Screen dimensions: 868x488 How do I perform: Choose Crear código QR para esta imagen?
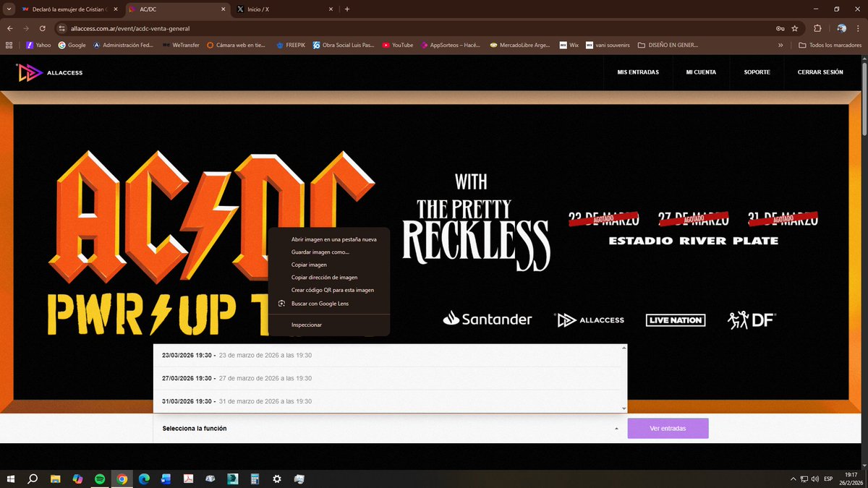(328, 290)
